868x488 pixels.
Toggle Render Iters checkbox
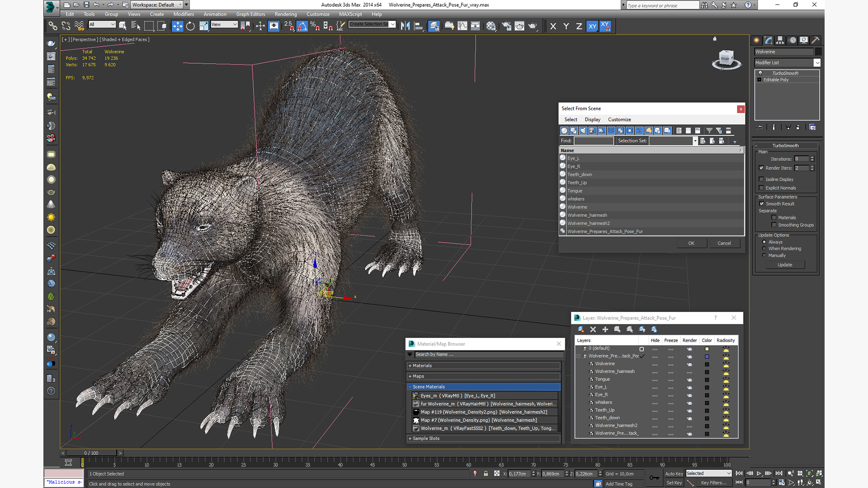coord(761,168)
